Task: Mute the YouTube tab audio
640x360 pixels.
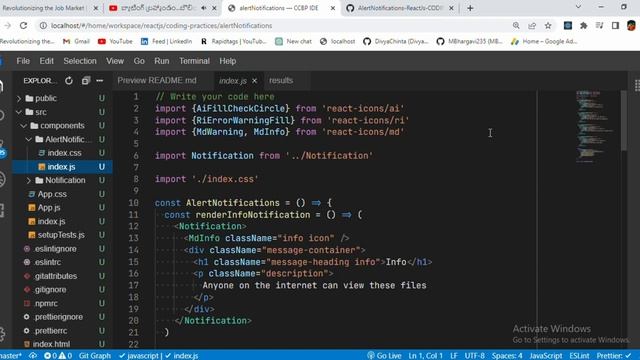Action: coord(204,8)
